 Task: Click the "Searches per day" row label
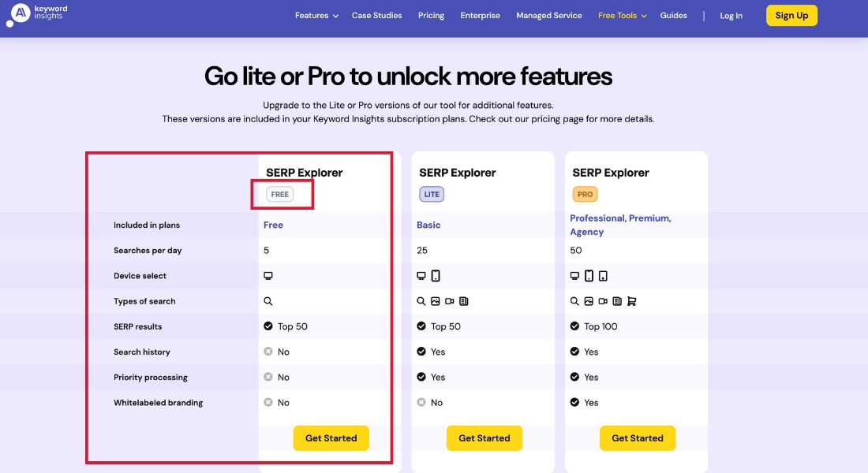tap(148, 250)
